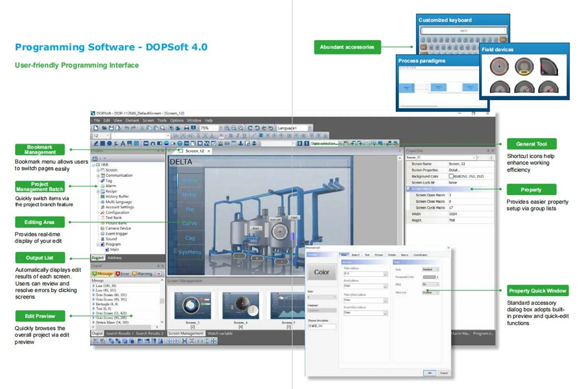The height and width of the screenshot is (389, 588).
Task: Click the Download to HMI icon
Action: pyautogui.click(x=193, y=128)
